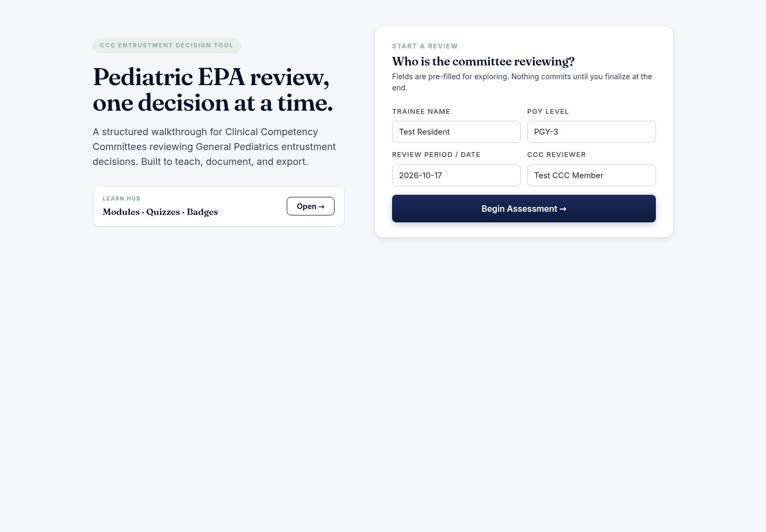This screenshot has width=766, height=532.
Task: Click the CCC REVIEWER label
Action: coord(556,155)
